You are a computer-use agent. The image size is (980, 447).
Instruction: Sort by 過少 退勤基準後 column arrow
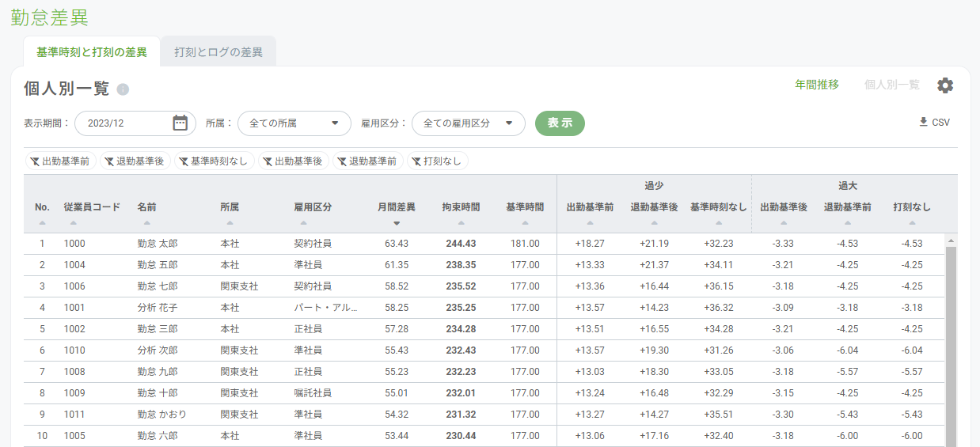click(654, 223)
